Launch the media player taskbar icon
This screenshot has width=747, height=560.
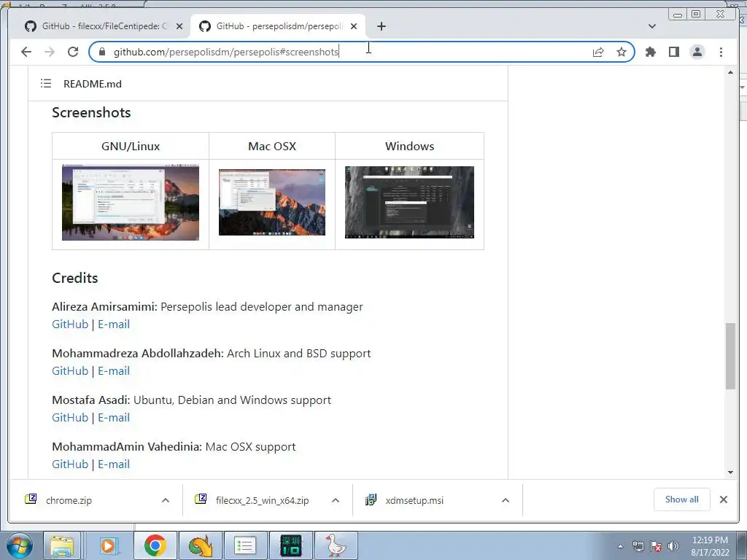(108, 546)
